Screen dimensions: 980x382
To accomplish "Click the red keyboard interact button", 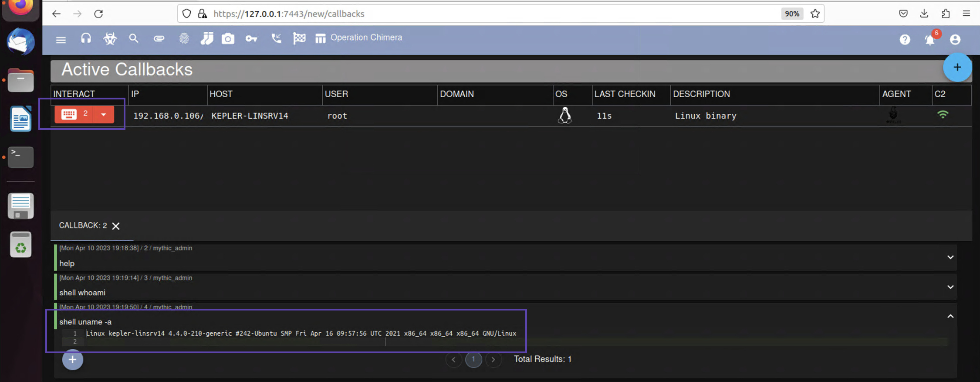I will [69, 114].
